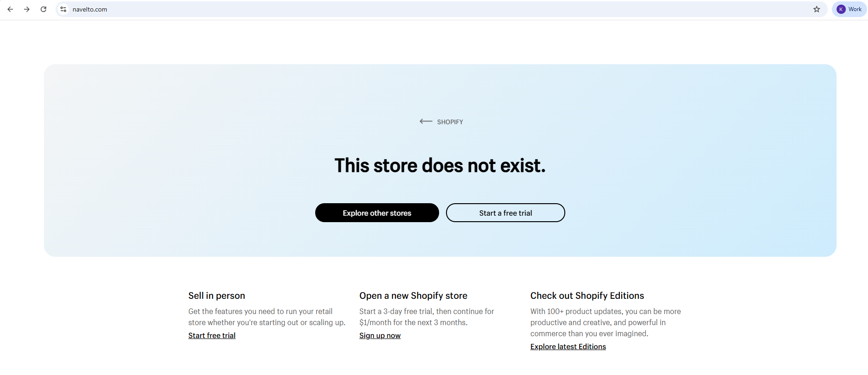Click Start a free trial button
The image size is (868, 375).
(506, 213)
